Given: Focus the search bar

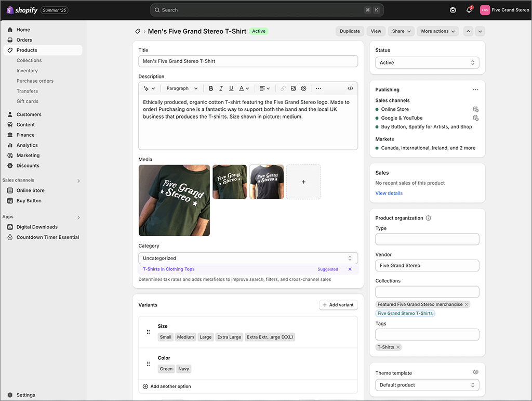Looking at the screenshot, I should pyautogui.click(x=267, y=10).
